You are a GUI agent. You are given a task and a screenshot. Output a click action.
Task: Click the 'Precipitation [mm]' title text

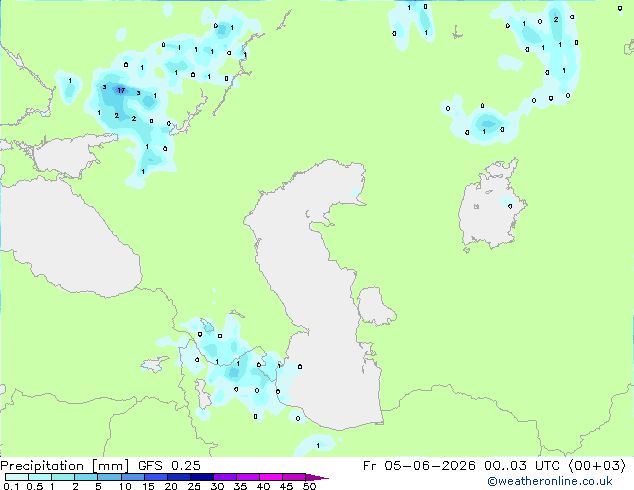(x=65, y=466)
